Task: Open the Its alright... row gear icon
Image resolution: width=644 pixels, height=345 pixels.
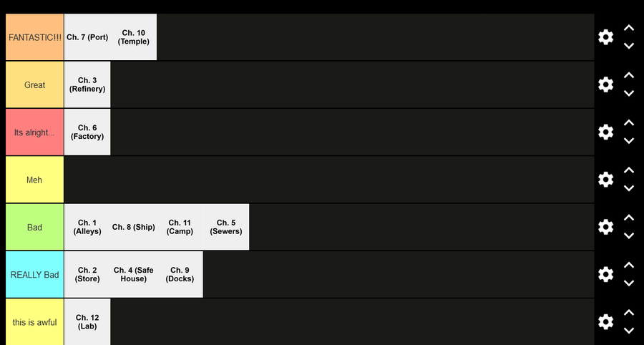Action: pyautogui.click(x=605, y=132)
